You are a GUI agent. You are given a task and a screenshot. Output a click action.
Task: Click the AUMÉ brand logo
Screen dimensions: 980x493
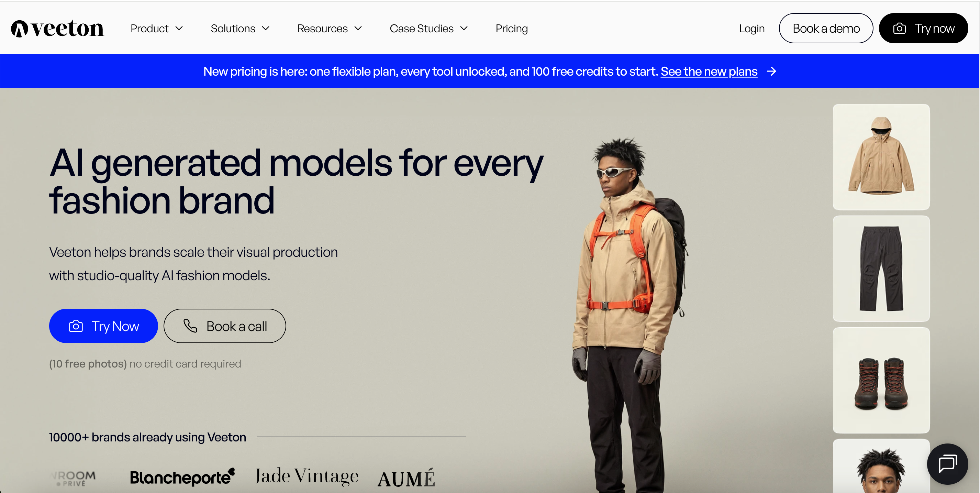click(x=406, y=478)
